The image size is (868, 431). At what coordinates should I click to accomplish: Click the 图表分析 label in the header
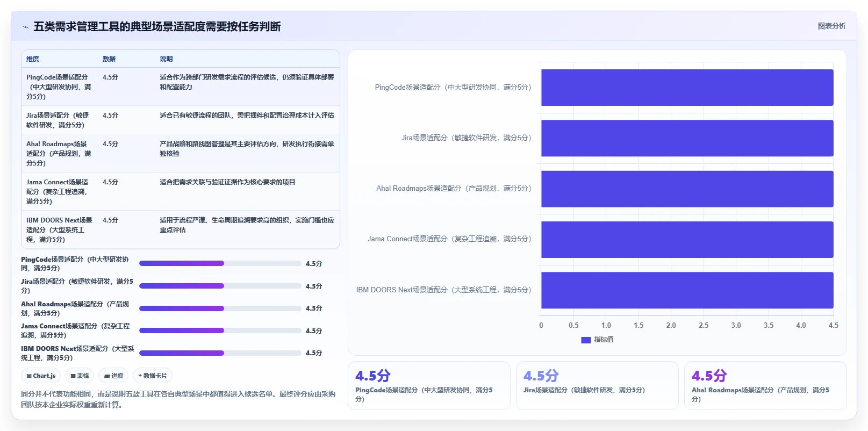pos(831,26)
